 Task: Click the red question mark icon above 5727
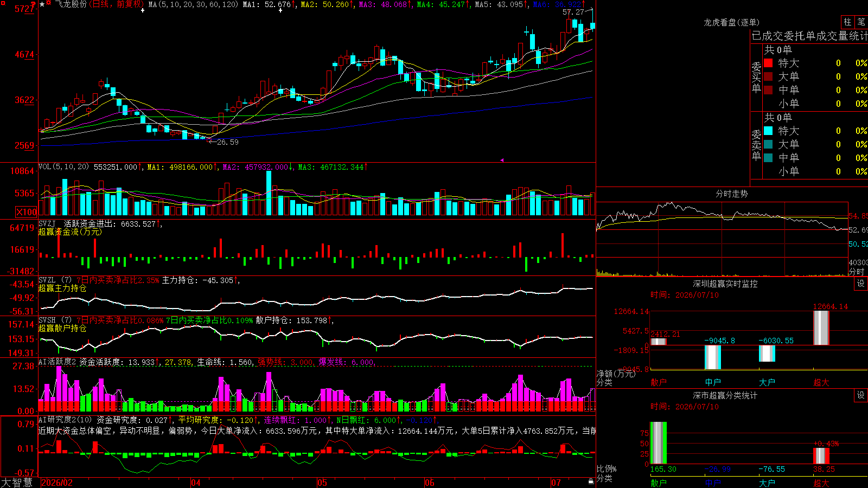click(34, 5)
